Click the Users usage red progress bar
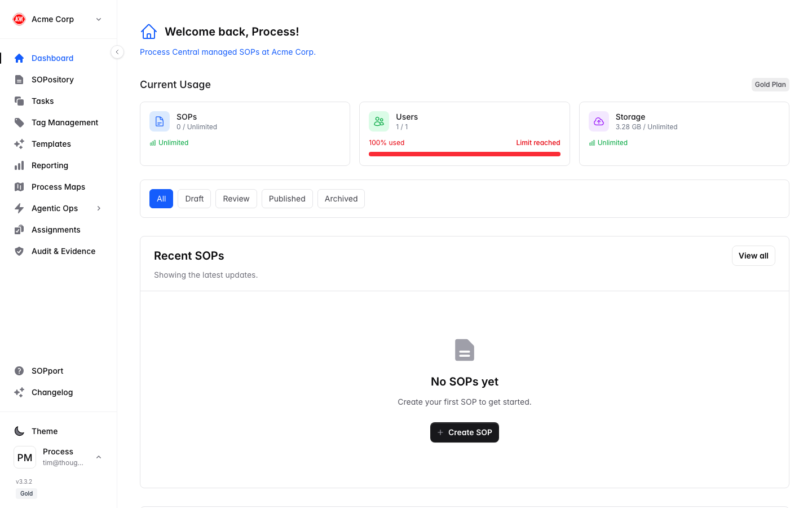Image resolution: width=812 pixels, height=508 pixels. (465, 154)
